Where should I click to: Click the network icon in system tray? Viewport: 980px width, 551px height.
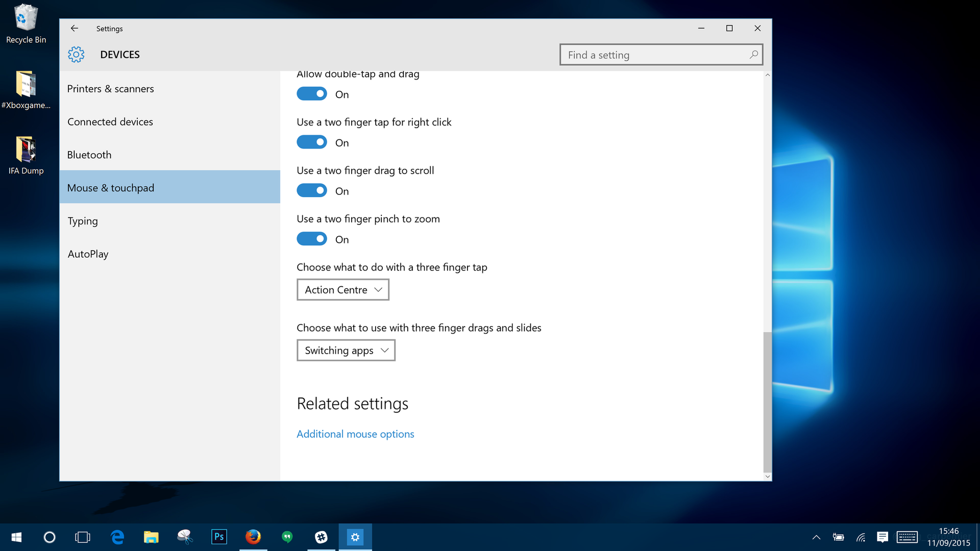point(861,537)
